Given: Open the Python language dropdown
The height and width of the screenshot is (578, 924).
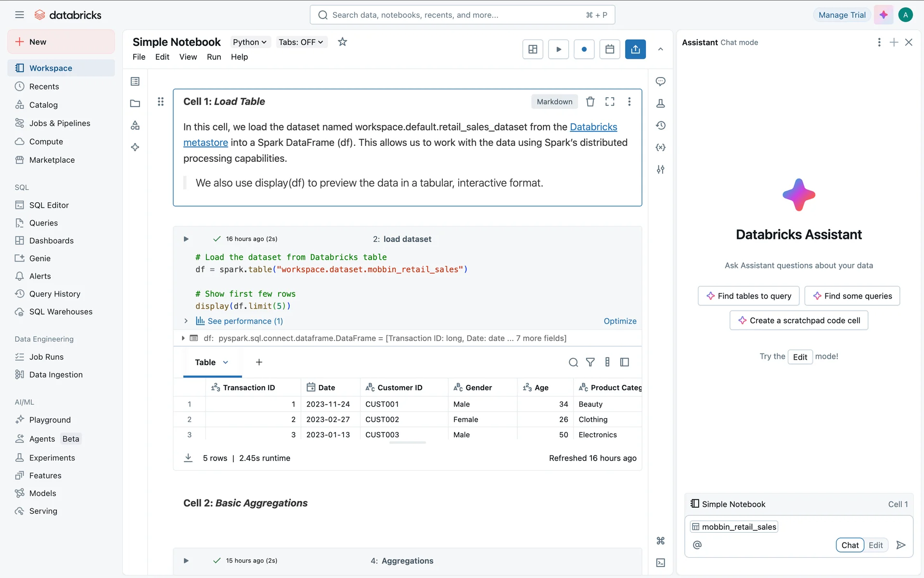Looking at the screenshot, I should point(249,42).
